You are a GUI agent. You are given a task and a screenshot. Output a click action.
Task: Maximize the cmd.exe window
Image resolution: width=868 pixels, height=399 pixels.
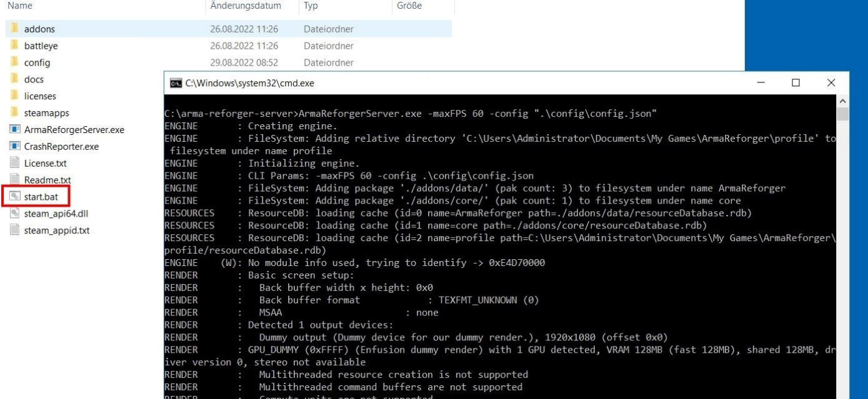[796, 83]
